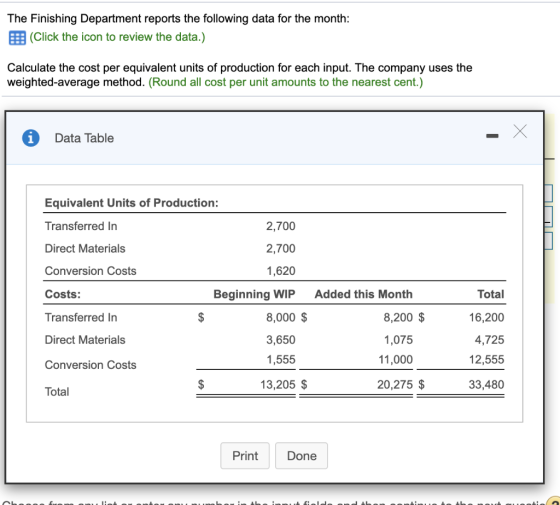Image resolution: width=560 pixels, height=505 pixels.
Task: Click the Beginning WIP column header
Action: 254,294
